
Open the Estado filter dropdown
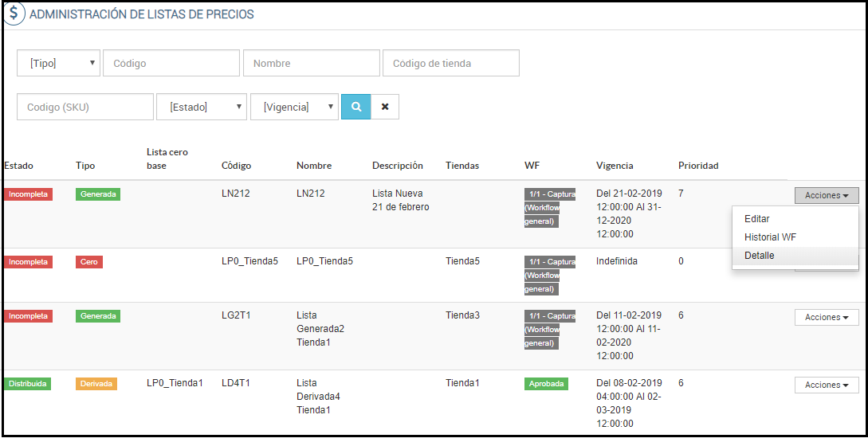click(202, 107)
